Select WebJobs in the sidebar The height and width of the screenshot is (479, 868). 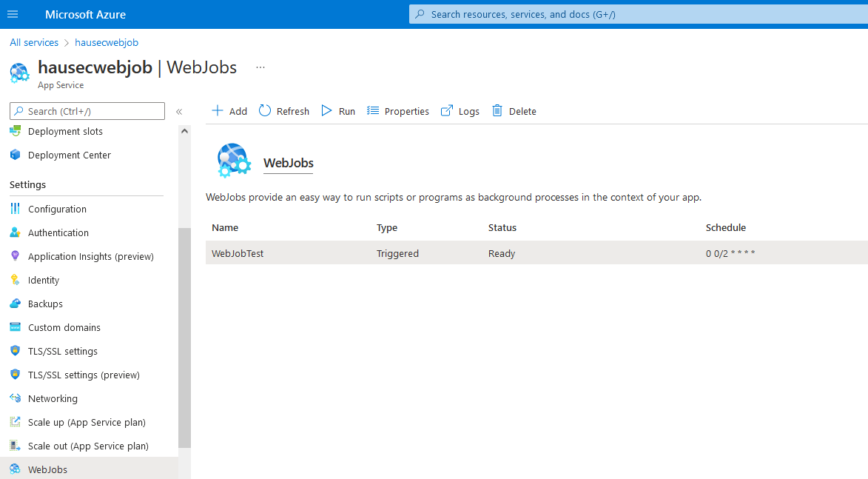pyautogui.click(x=89, y=469)
